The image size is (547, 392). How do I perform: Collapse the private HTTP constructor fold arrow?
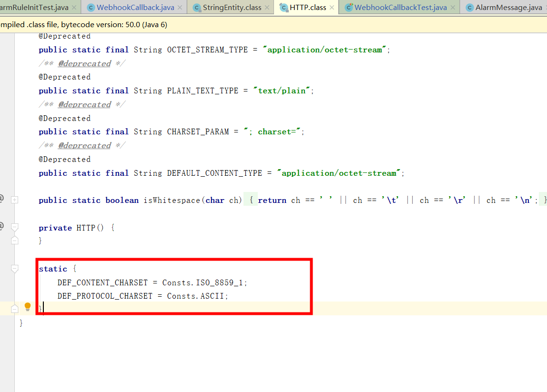[14, 227]
